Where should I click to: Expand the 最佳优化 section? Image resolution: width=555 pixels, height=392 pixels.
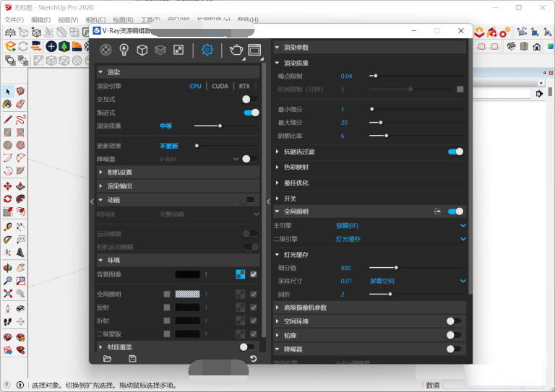[x=277, y=183]
